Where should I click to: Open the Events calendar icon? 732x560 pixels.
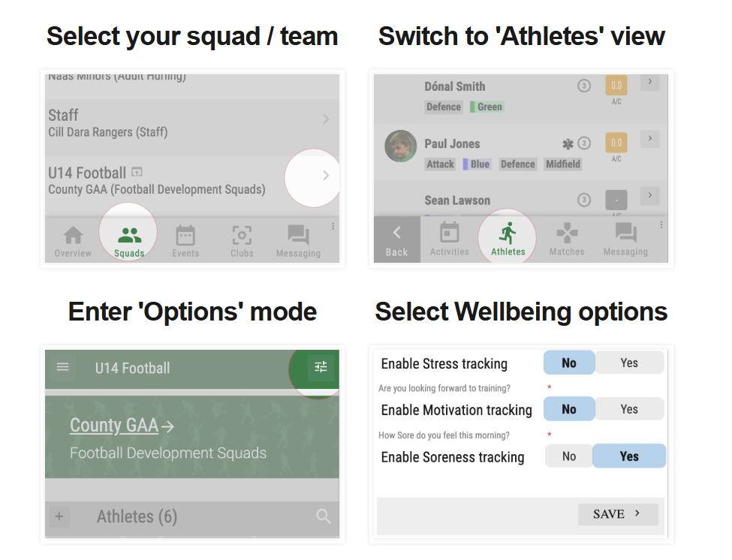(185, 235)
